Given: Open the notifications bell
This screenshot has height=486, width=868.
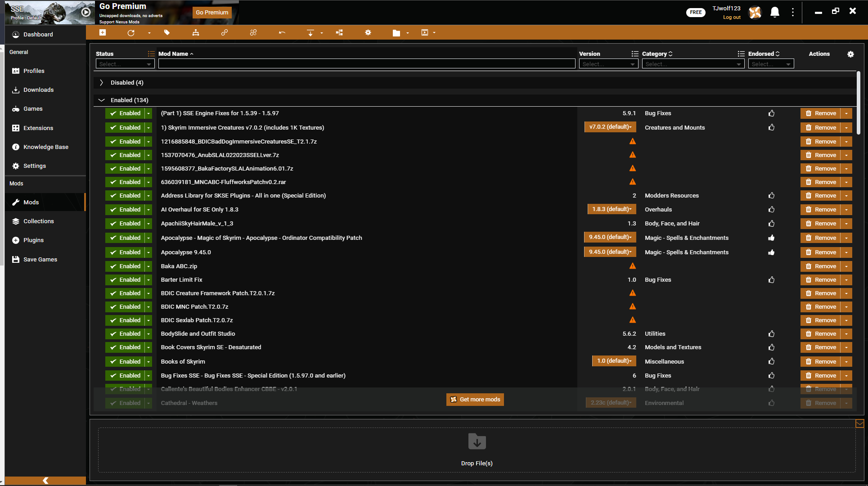Looking at the screenshot, I should [775, 12].
